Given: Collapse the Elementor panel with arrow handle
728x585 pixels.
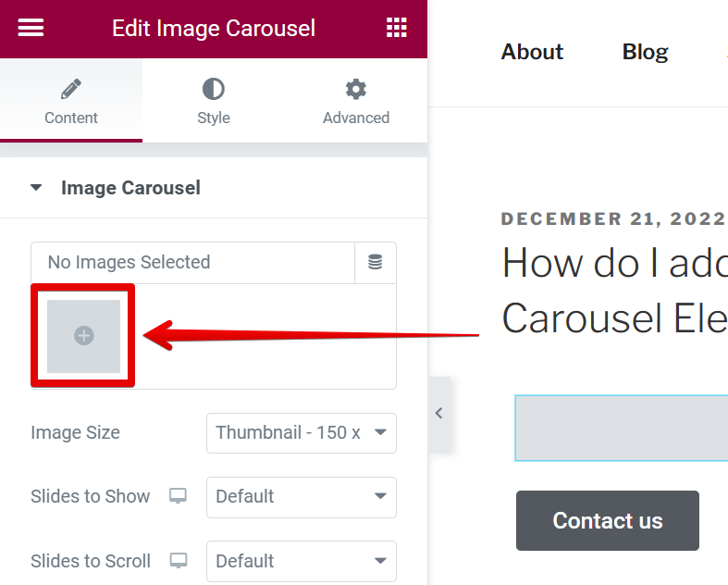Looking at the screenshot, I should (x=439, y=414).
